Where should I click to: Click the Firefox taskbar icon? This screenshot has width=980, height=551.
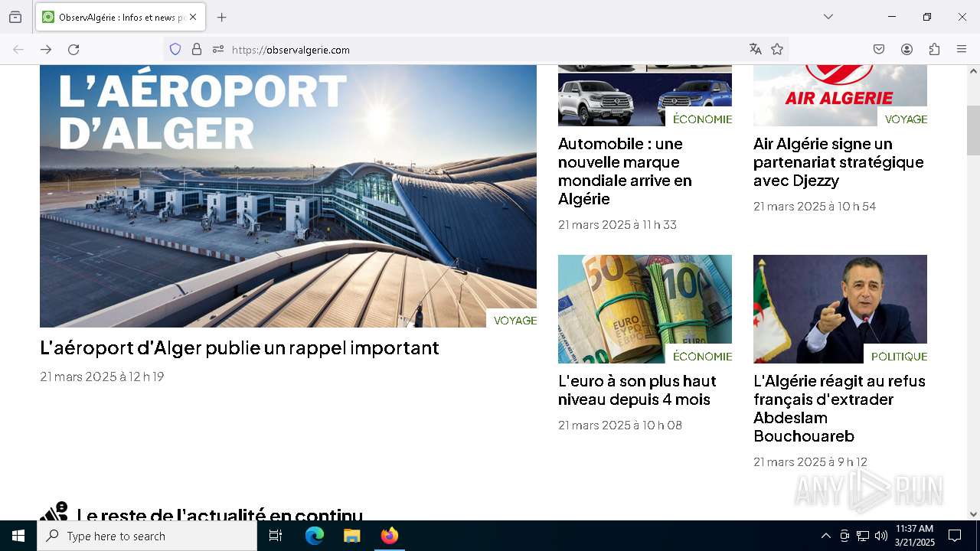tap(389, 536)
